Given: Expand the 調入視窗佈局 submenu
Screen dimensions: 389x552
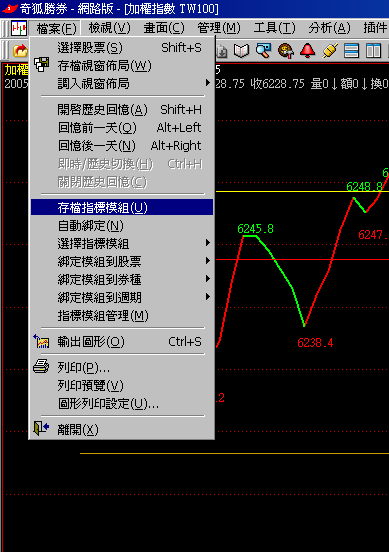Looking at the screenshot, I should point(122,83).
